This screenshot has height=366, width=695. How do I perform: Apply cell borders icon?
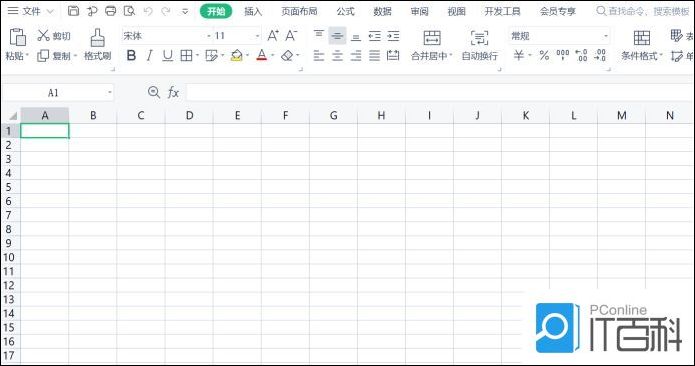click(186, 55)
